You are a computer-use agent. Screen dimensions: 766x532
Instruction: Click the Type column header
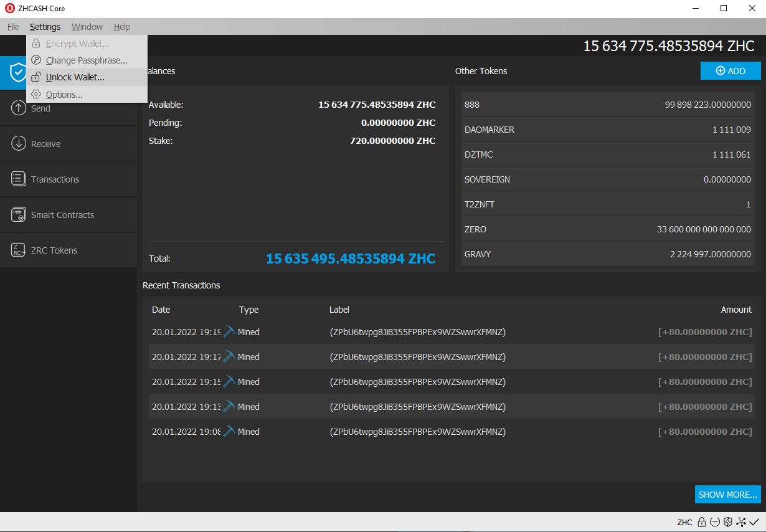coord(248,310)
